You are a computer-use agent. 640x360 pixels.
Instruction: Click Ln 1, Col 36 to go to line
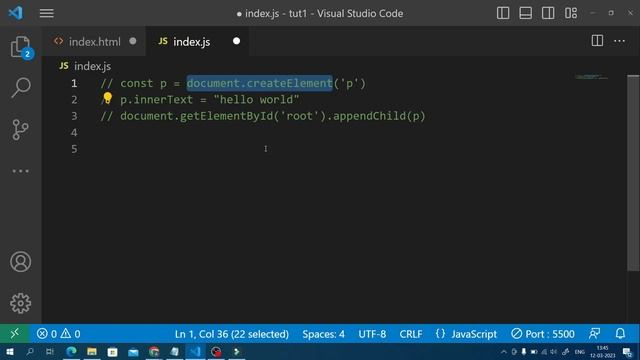[231, 334]
